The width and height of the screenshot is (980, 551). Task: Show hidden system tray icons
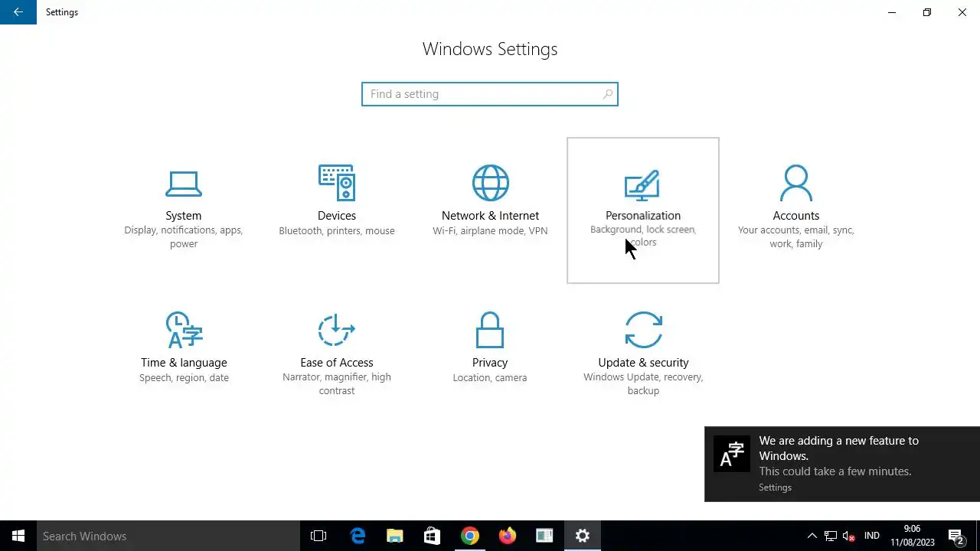point(812,536)
